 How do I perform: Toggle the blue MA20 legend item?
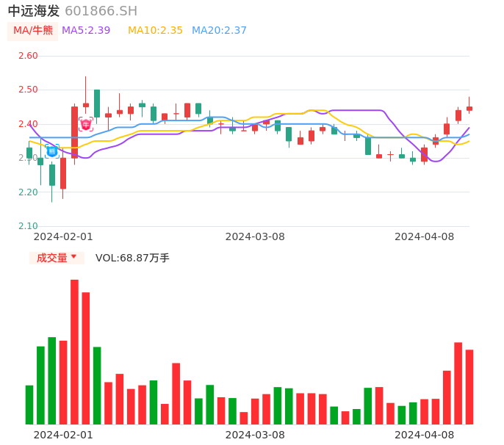click(x=219, y=30)
